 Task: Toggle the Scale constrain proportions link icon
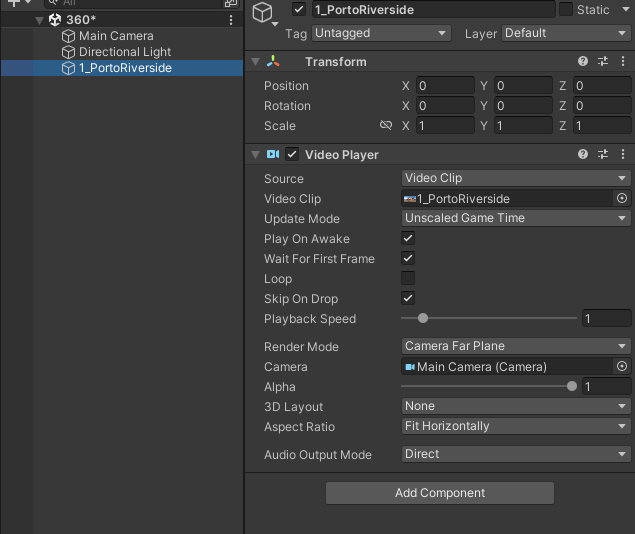386,126
